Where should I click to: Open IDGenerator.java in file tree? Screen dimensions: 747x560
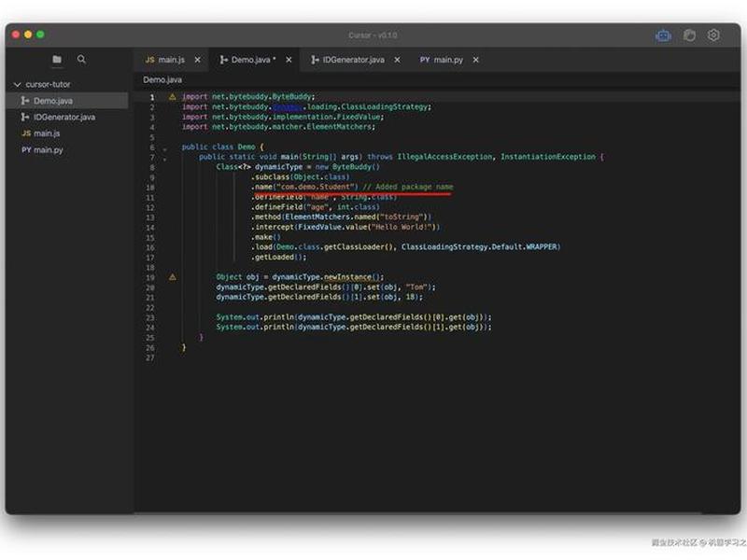[66, 117]
